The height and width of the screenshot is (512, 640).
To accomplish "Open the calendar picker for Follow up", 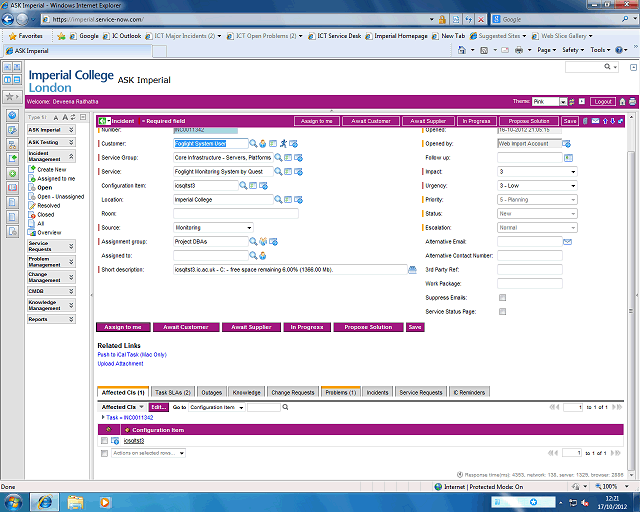I will tap(567, 158).
